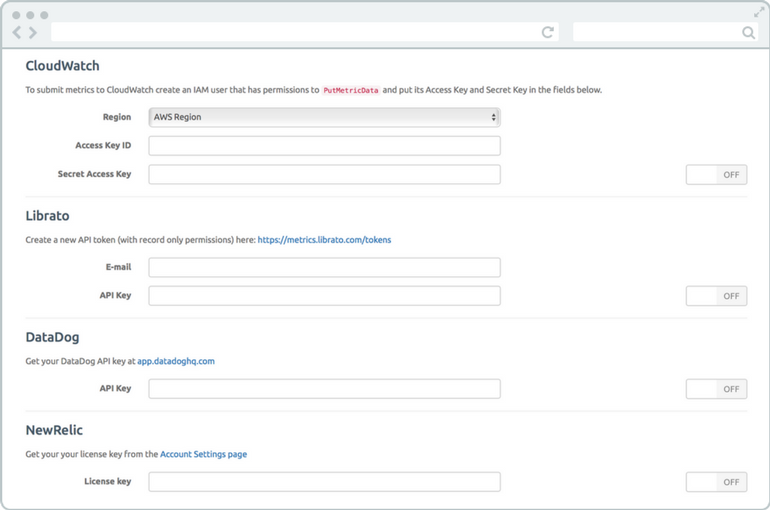This screenshot has height=510, width=770.
Task: Select the Librato E-mail input
Action: pos(324,268)
